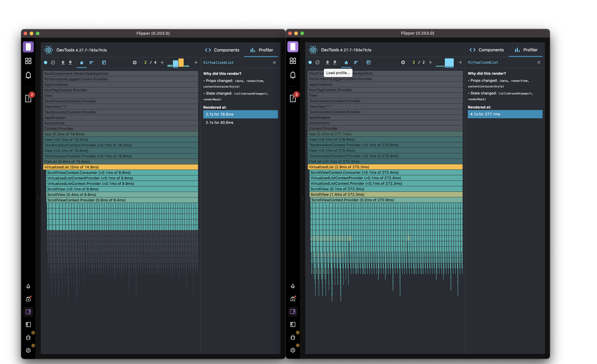Go to previous commit in right window
The image size is (597, 364).
click(x=431, y=63)
